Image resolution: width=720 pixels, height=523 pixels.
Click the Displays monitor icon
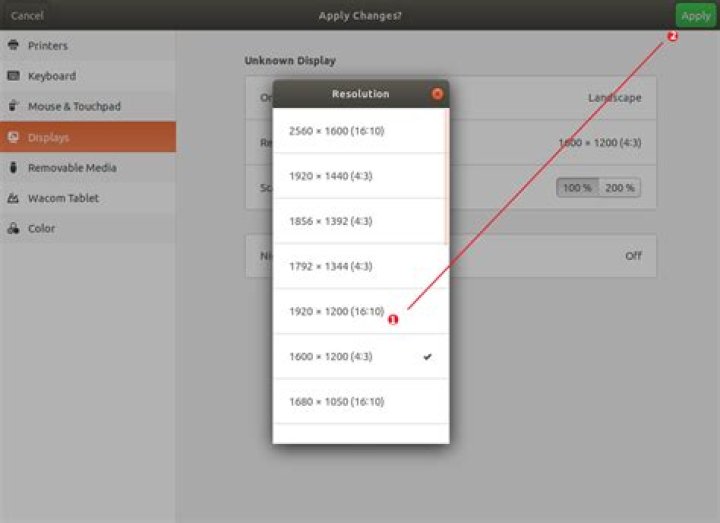point(13,137)
